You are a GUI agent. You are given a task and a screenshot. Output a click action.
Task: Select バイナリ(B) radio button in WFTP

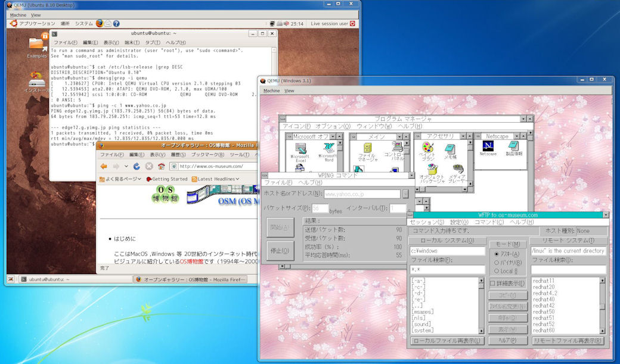(x=497, y=263)
